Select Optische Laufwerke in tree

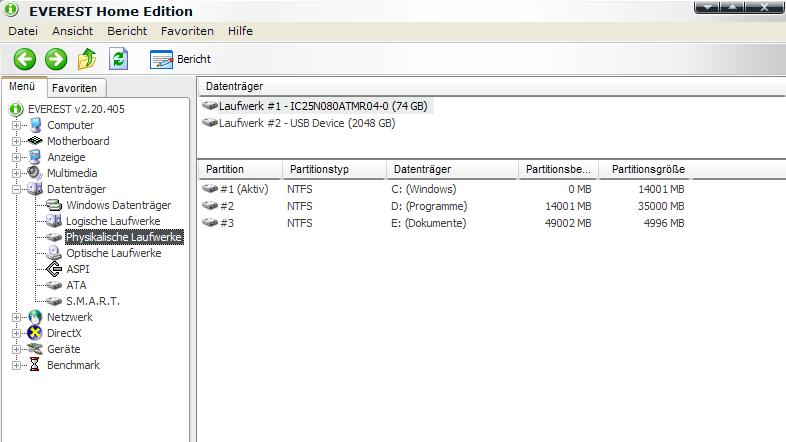[x=114, y=253]
